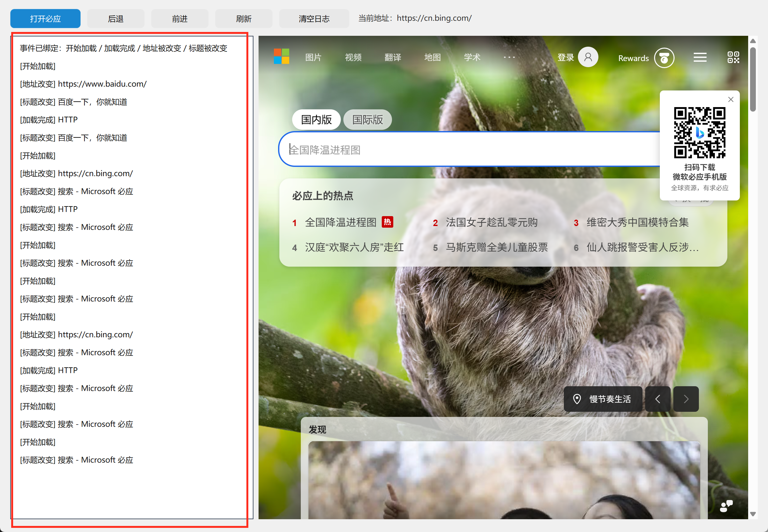768x532 pixels.
Task: Select log line 事件已绑定 at top
Action: click(x=124, y=48)
